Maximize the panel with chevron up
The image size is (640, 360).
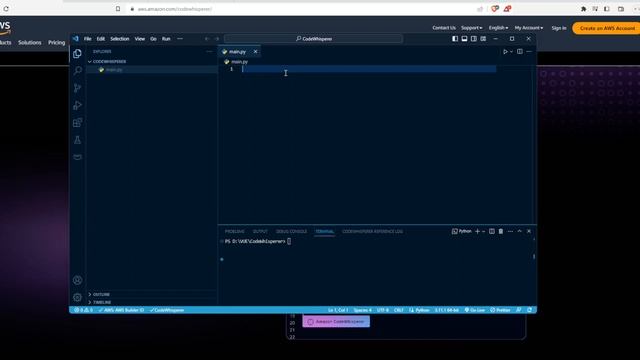(520, 231)
